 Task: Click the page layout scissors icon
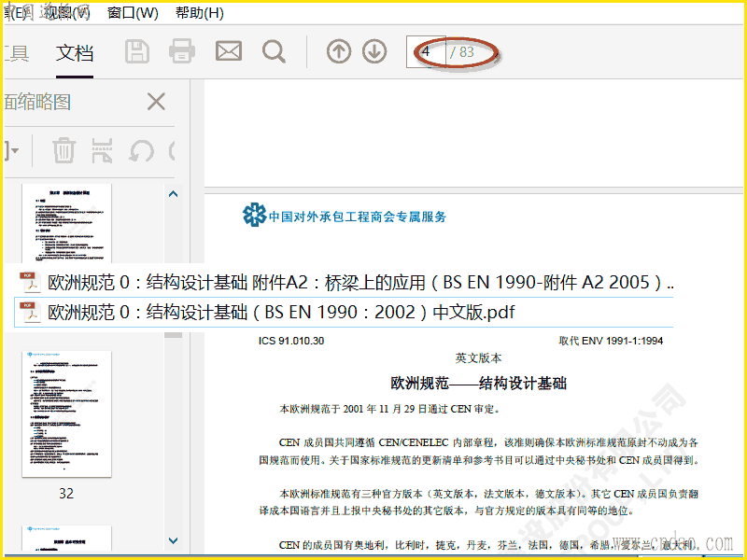[102, 150]
